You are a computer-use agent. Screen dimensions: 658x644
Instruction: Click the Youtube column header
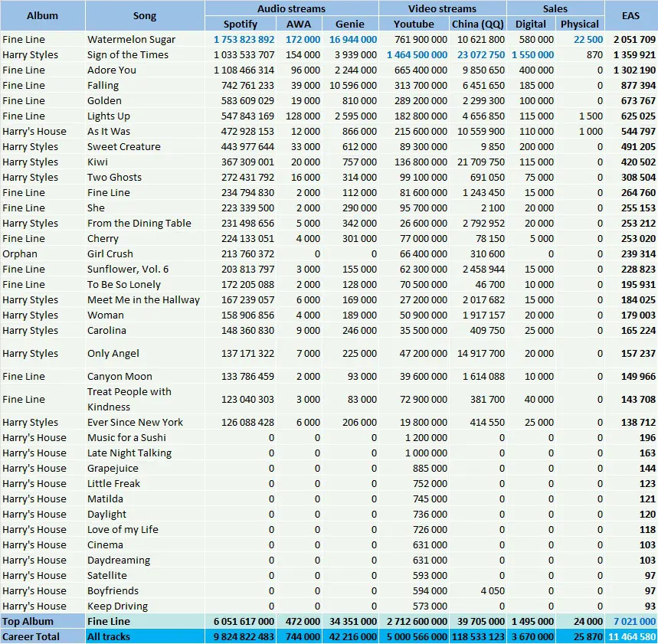tap(414, 24)
